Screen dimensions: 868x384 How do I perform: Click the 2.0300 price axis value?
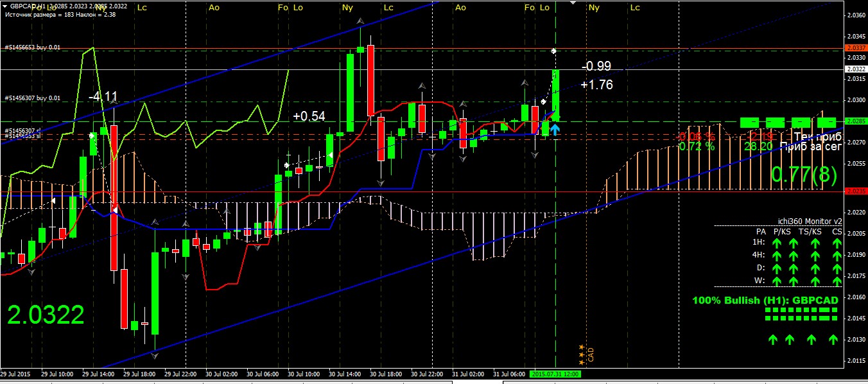coord(856,100)
